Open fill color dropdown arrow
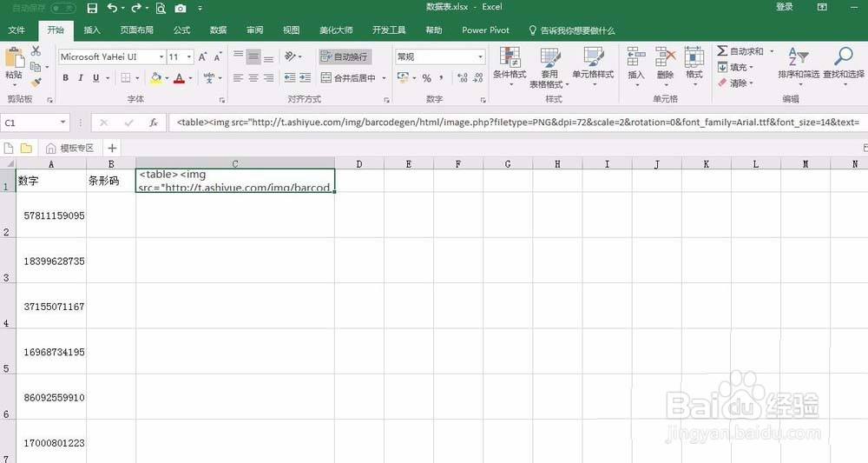Image resolution: width=868 pixels, height=463 pixels. click(x=167, y=78)
